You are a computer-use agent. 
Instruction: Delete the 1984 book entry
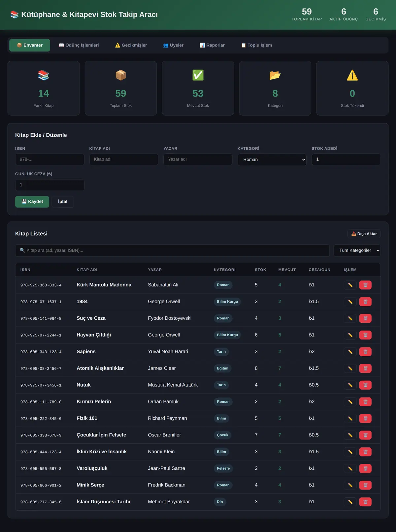click(x=365, y=302)
